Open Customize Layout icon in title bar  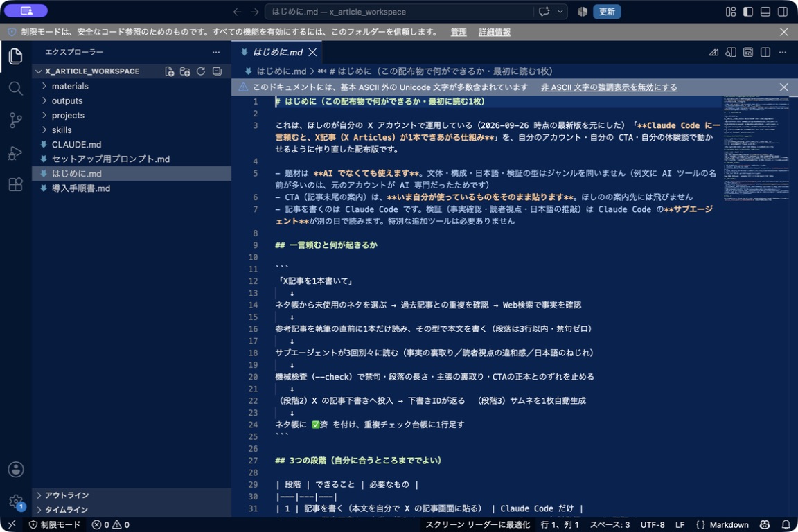[731, 12]
